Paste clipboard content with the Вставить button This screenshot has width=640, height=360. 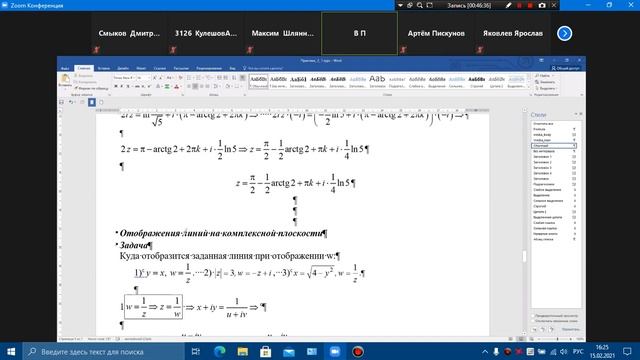tap(65, 80)
